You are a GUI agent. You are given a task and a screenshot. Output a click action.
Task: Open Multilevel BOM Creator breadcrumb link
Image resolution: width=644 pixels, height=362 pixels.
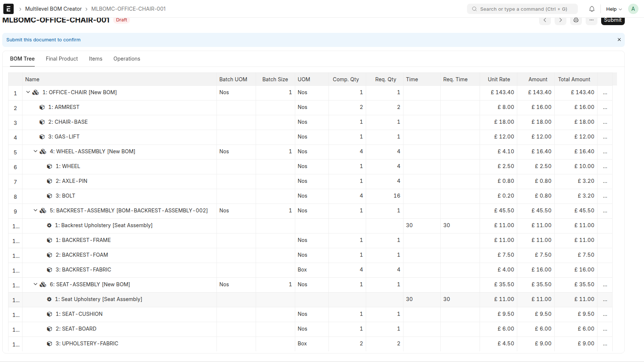tap(53, 9)
